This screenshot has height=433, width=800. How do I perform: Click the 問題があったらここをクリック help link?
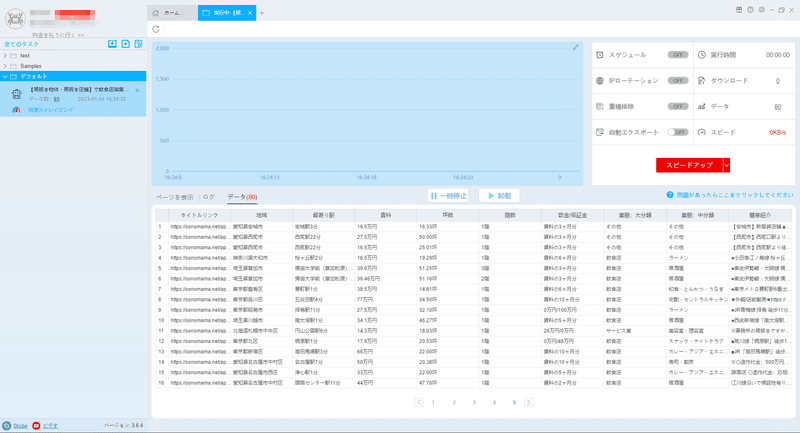[735, 195]
